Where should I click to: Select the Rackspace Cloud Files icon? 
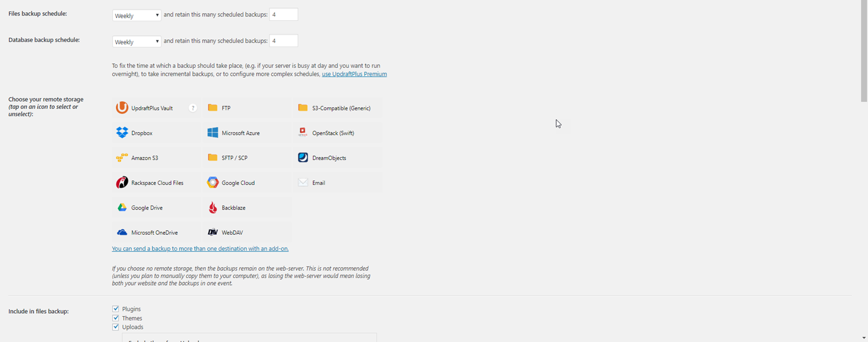coord(122,183)
